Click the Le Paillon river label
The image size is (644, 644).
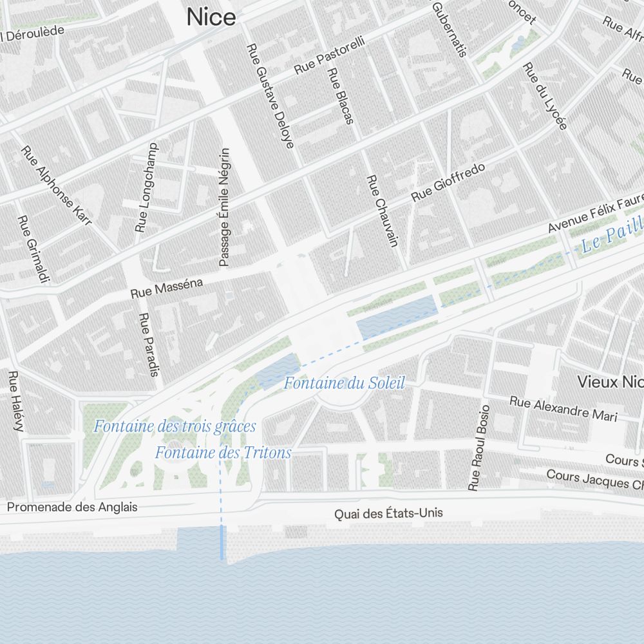pos(612,234)
